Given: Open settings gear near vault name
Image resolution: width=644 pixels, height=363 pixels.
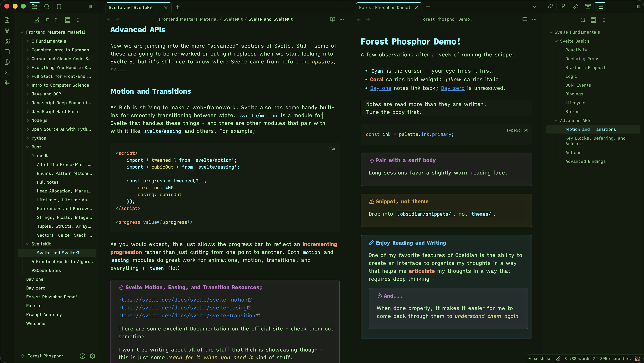Looking at the screenshot, I should [93, 356].
